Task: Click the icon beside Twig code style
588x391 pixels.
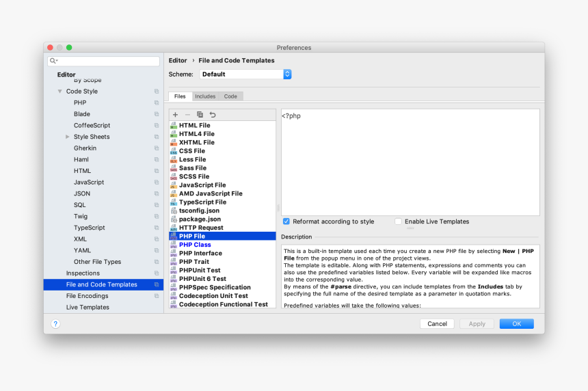Action: tap(157, 216)
